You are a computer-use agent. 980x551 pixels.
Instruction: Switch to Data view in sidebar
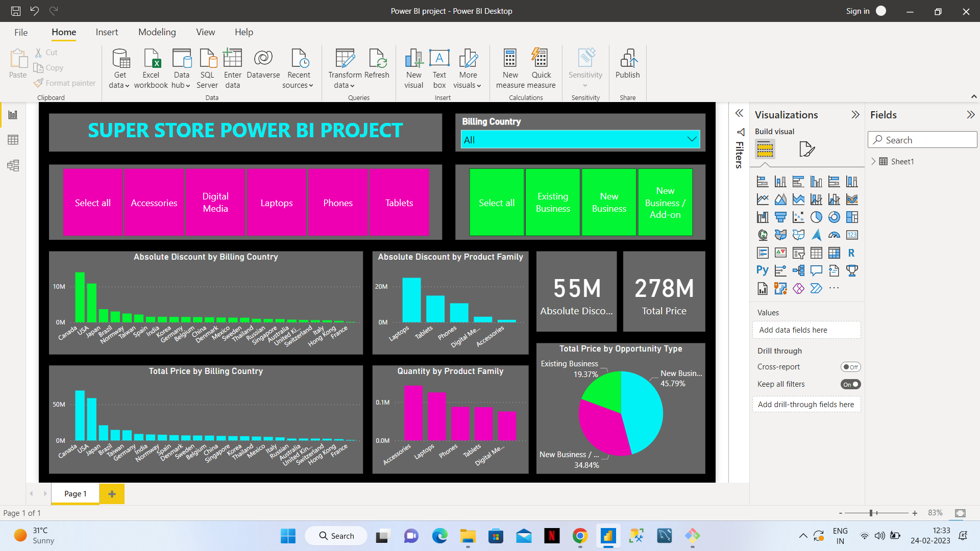(13, 140)
